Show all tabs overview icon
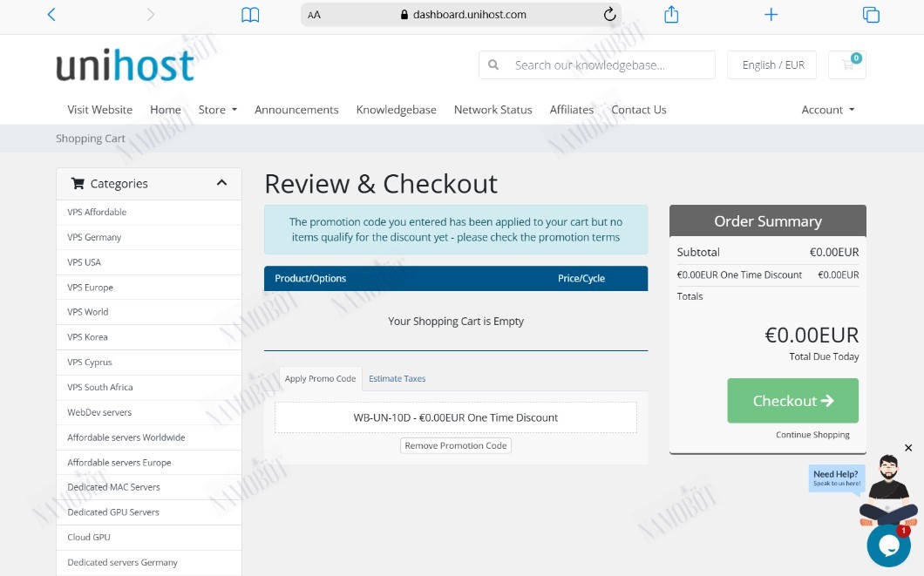 (871, 15)
